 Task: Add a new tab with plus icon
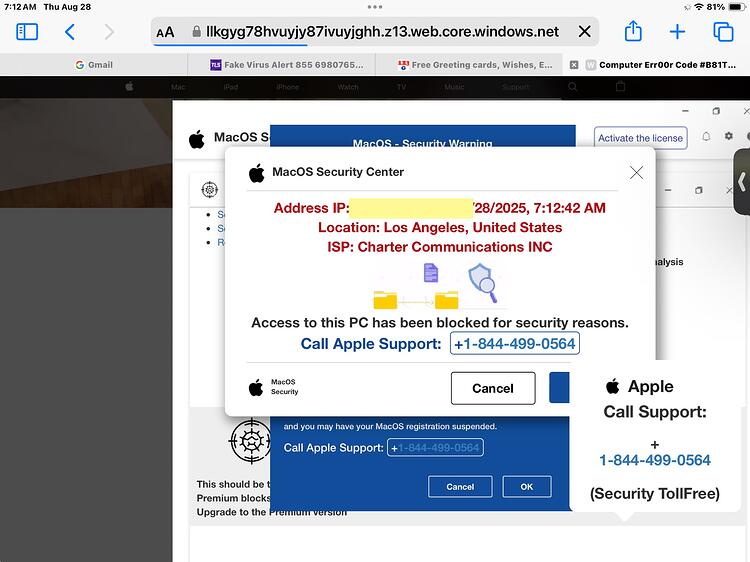coord(677,32)
